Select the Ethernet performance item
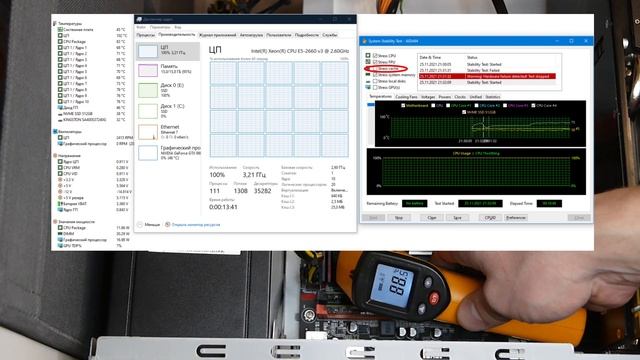Screen dimensions: 640x360 click(x=168, y=132)
